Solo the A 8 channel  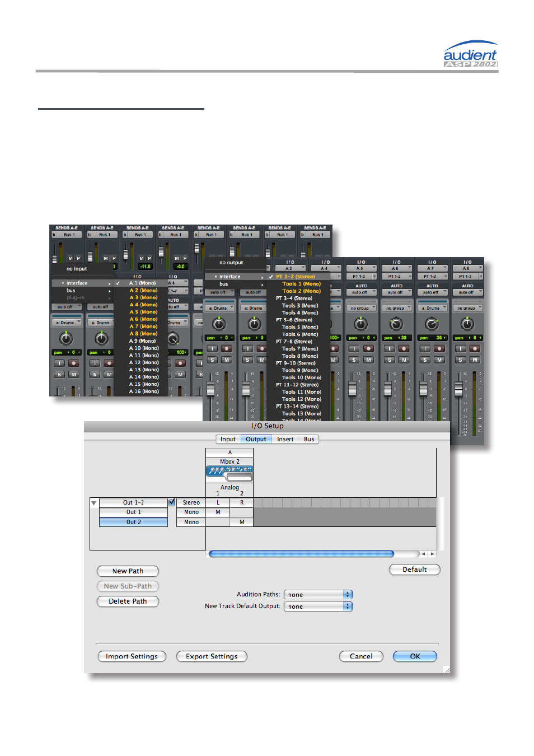click(461, 360)
